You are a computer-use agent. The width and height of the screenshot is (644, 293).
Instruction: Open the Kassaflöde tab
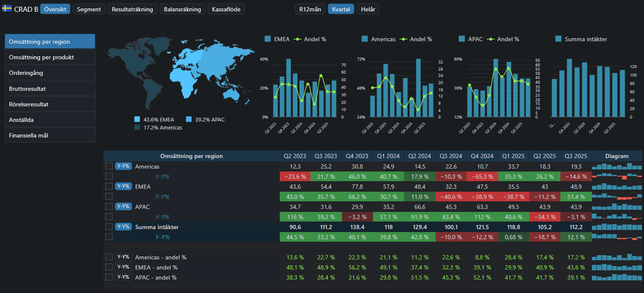point(226,9)
